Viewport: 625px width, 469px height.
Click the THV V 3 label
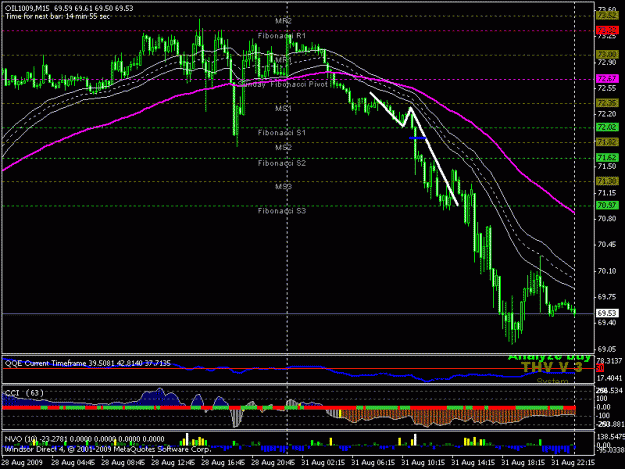[552, 367]
